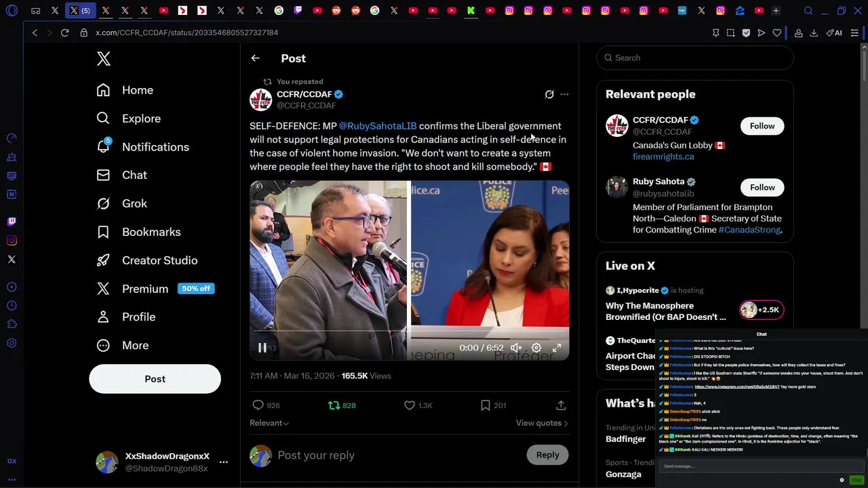The height and width of the screenshot is (488, 868).
Task: Open @RubySahotaLIB mention link
Action: (x=378, y=126)
